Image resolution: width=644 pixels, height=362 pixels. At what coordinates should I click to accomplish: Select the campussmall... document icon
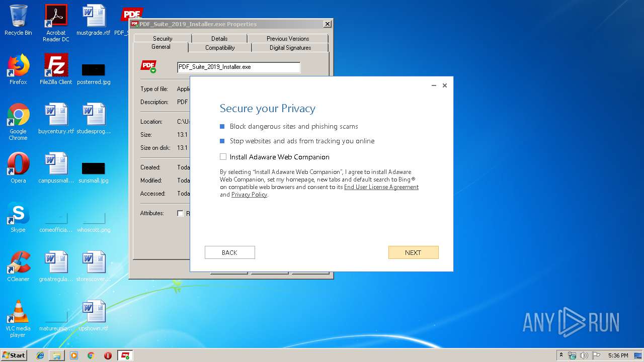(x=56, y=168)
